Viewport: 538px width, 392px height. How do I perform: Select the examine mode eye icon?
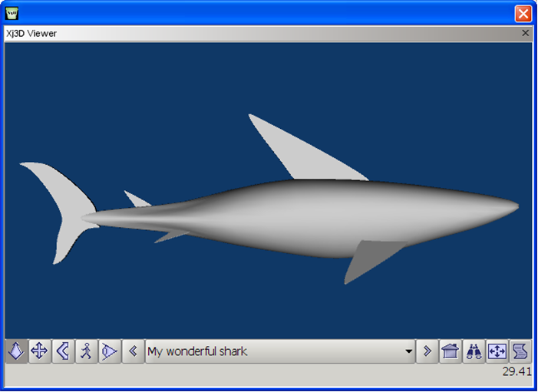click(x=110, y=351)
